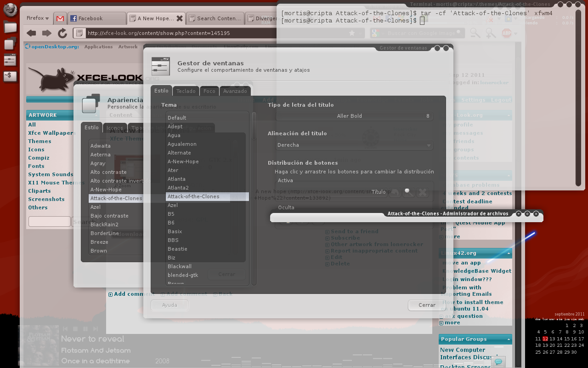Click the chat bubble icon on webpage
The width and height of the screenshot is (588, 368).
pyautogui.click(x=499, y=362)
